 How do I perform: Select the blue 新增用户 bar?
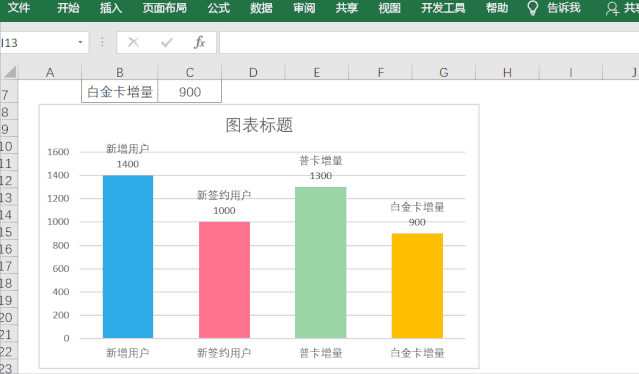[x=128, y=257]
